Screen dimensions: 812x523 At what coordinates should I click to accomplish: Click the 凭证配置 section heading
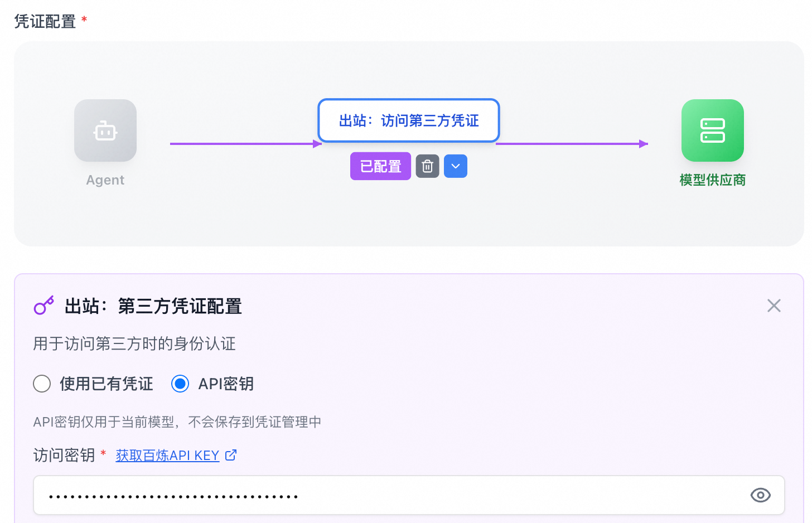45,21
